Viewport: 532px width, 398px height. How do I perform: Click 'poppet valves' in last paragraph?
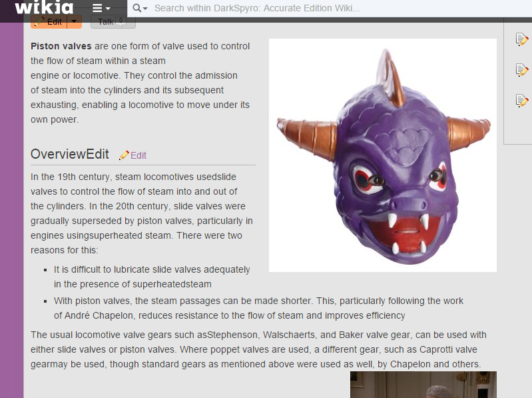238,349
